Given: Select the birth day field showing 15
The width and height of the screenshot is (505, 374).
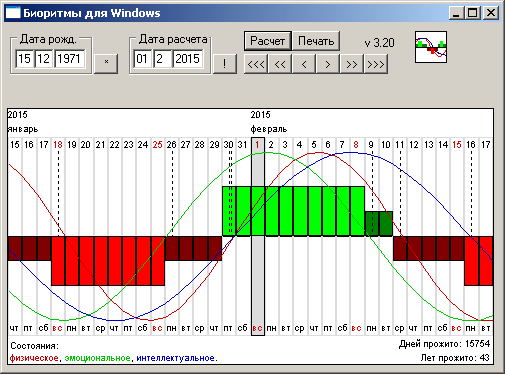Looking at the screenshot, I should click(x=24, y=59).
